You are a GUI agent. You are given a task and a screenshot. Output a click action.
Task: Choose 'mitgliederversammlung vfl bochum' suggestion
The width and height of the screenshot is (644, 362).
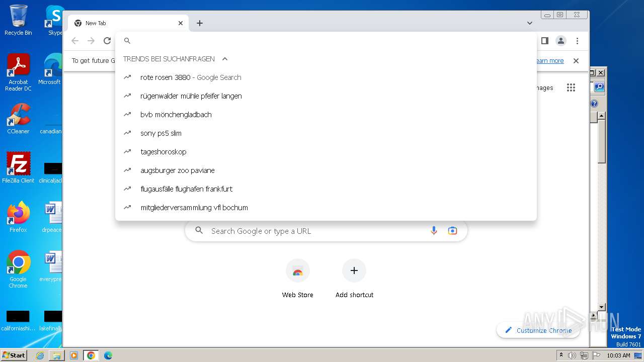[326, 208]
